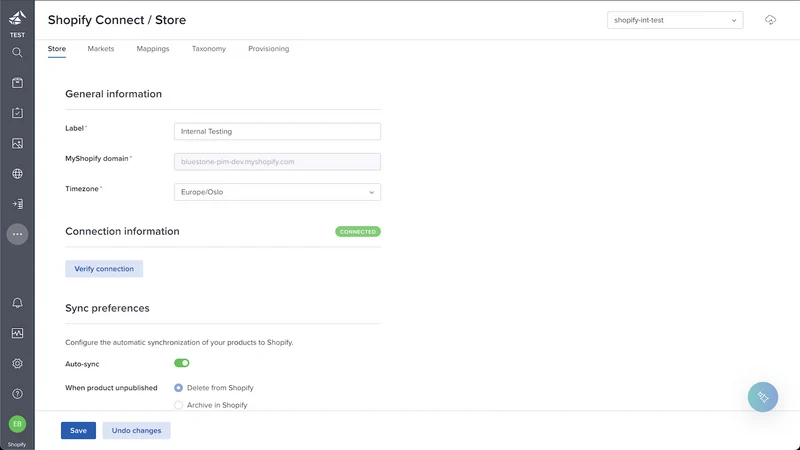Switch to the Store tab
This screenshot has height=450, width=800.
[57, 49]
